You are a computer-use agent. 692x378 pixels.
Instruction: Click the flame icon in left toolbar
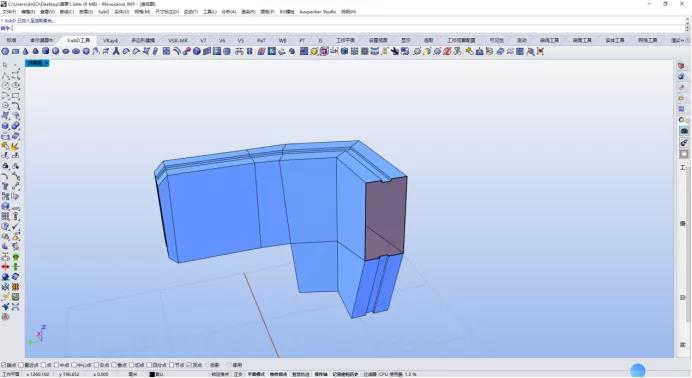pyautogui.click(x=15, y=146)
